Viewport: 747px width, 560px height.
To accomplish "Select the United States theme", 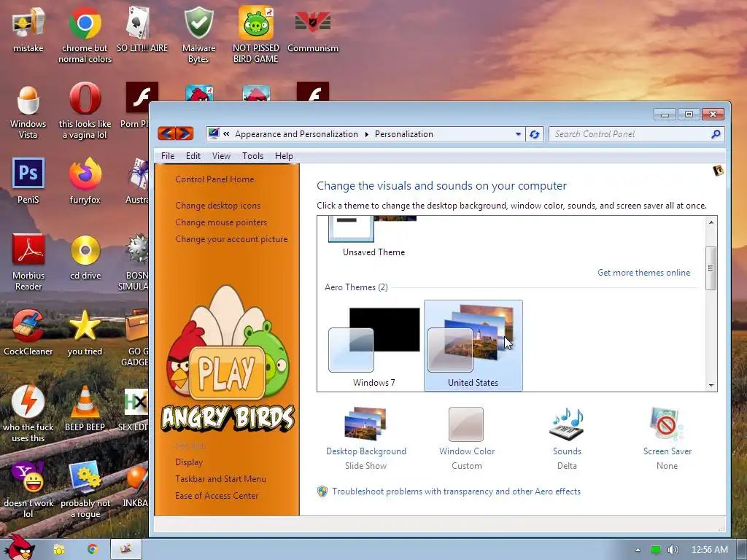I will click(x=473, y=346).
